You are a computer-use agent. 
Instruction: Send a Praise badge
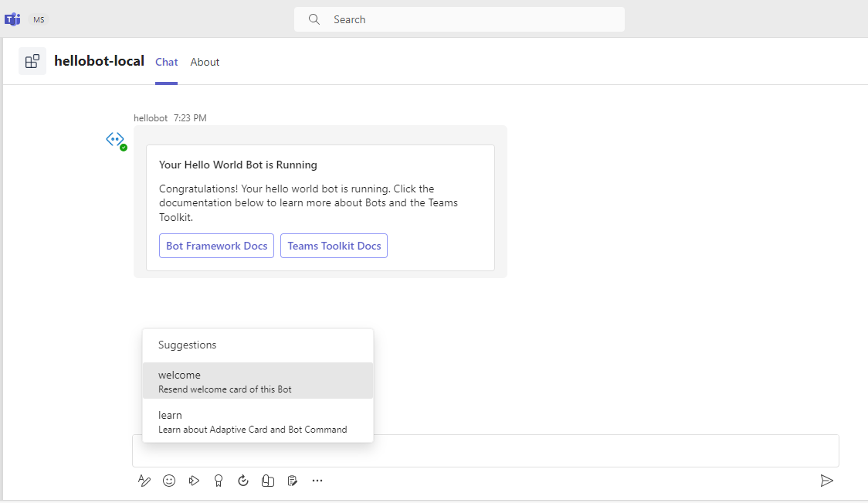pyautogui.click(x=219, y=481)
